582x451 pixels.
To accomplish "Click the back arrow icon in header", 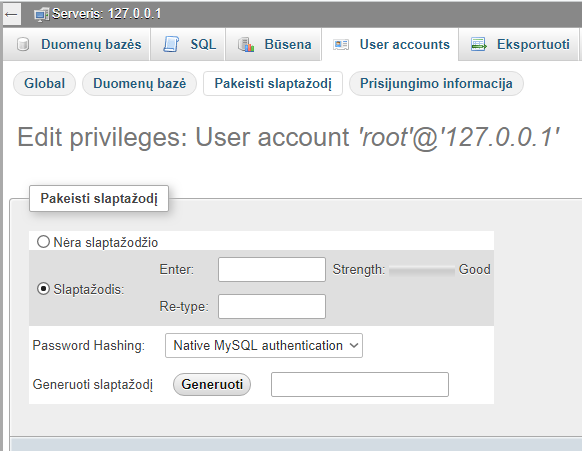I will (x=11, y=14).
